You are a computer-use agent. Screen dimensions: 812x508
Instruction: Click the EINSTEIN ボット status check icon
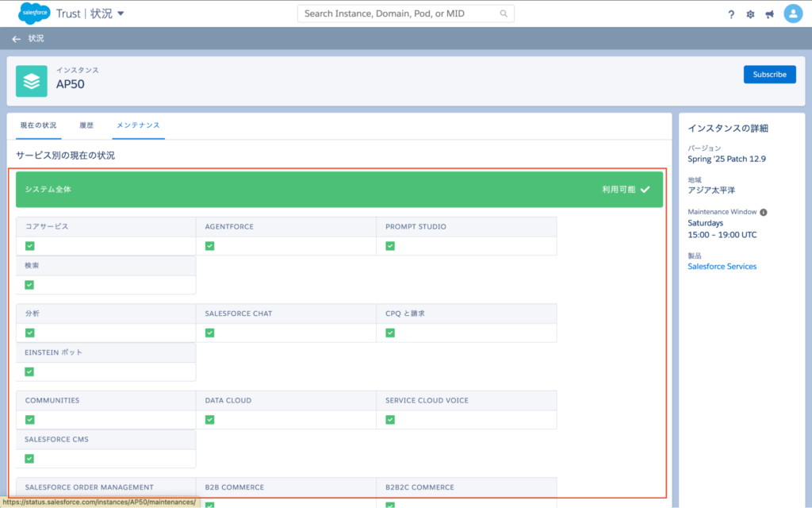pos(29,371)
